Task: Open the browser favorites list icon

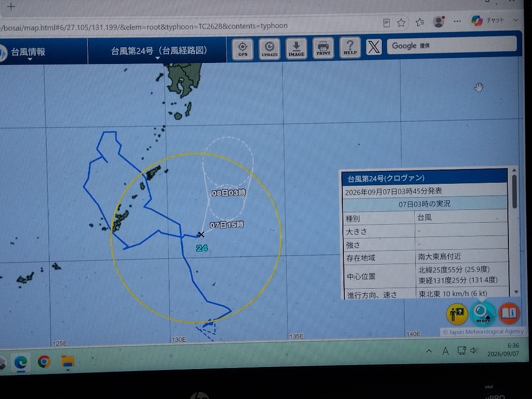Action: [x=420, y=22]
